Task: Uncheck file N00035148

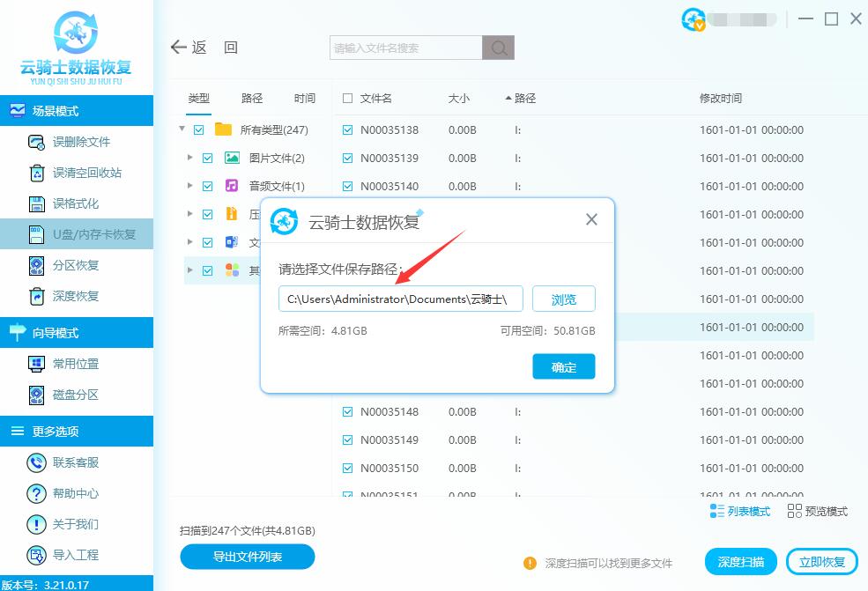Action: pyautogui.click(x=348, y=411)
